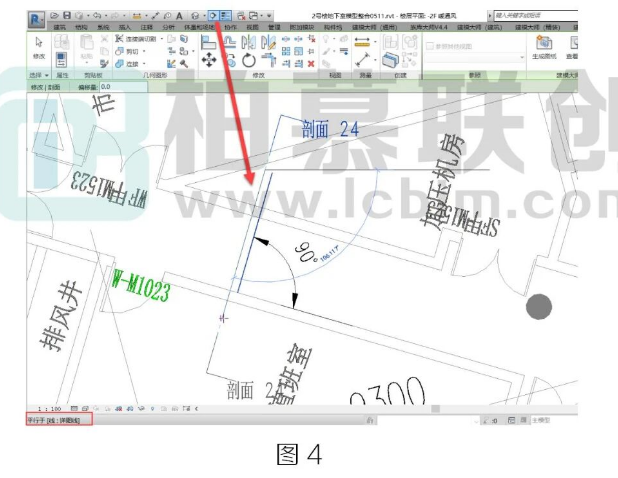Click the Save icon in quick access toolbar
The height and width of the screenshot is (478, 618).
67,16
